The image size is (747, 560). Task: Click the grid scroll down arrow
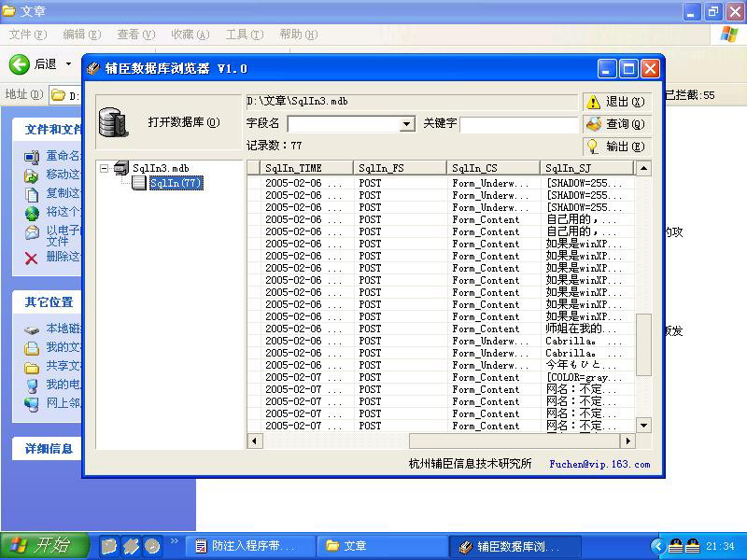pyautogui.click(x=643, y=426)
